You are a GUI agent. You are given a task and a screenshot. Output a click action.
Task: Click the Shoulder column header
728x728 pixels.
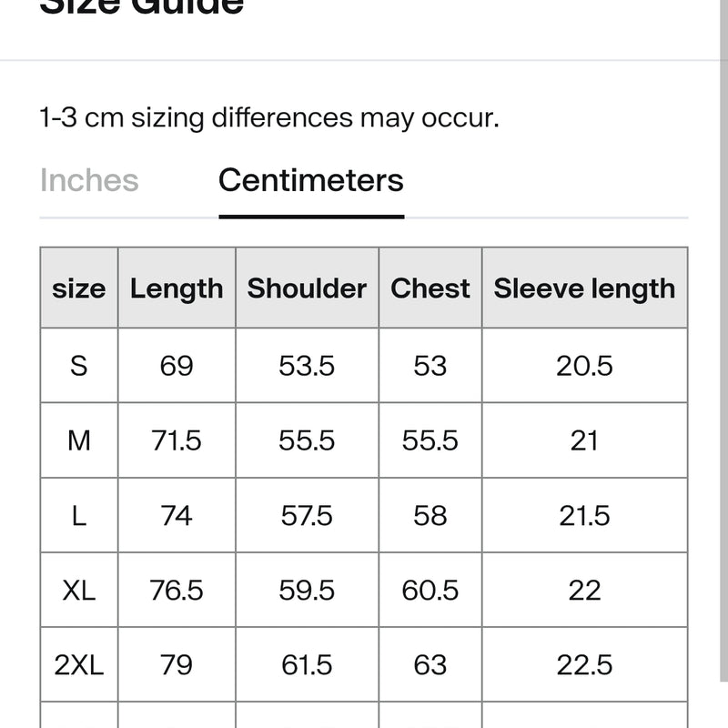point(307,288)
